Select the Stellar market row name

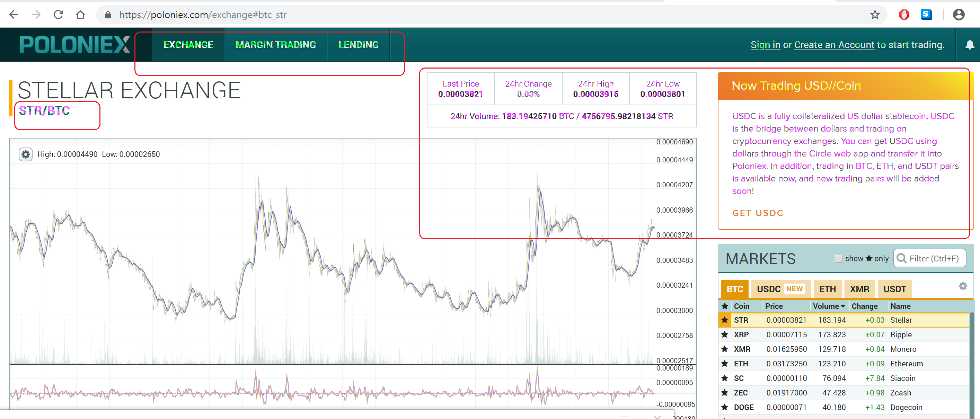click(901, 320)
